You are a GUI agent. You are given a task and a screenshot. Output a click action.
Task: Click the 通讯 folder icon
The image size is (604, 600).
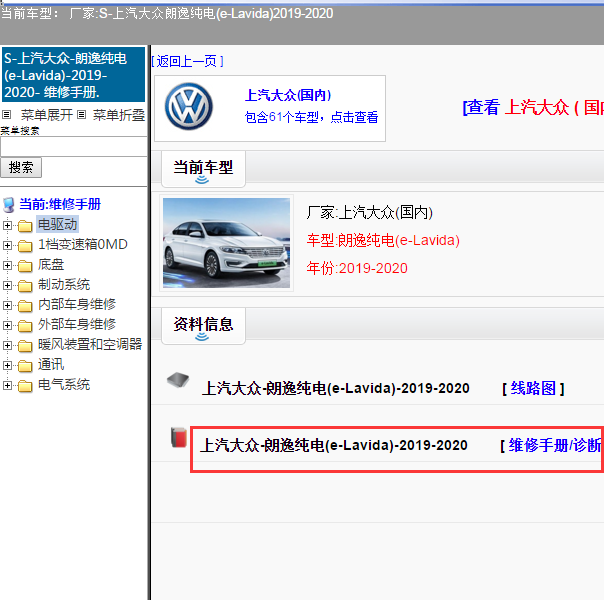pyautogui.click(x=25, y=366)
